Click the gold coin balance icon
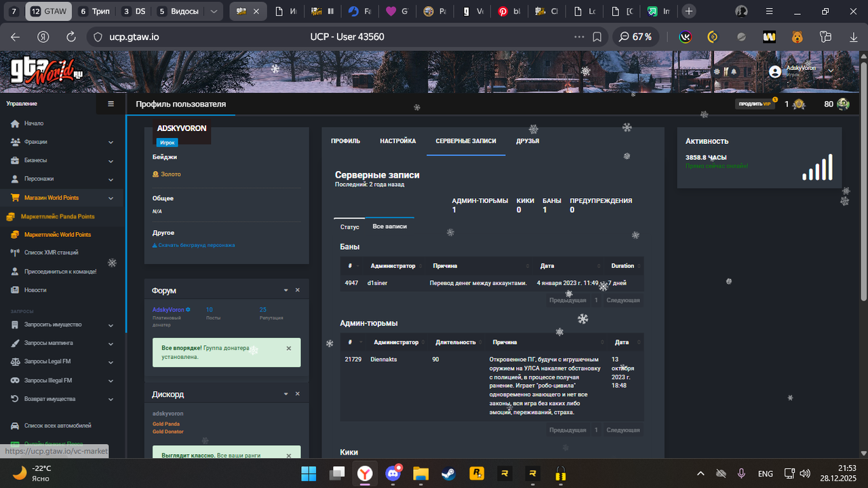This screenshot has height=488, width=868. 799,104
